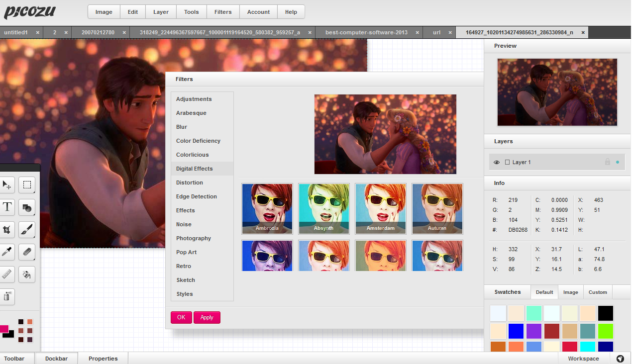
Task: Open the Help menu
Action: coord(291,12)
